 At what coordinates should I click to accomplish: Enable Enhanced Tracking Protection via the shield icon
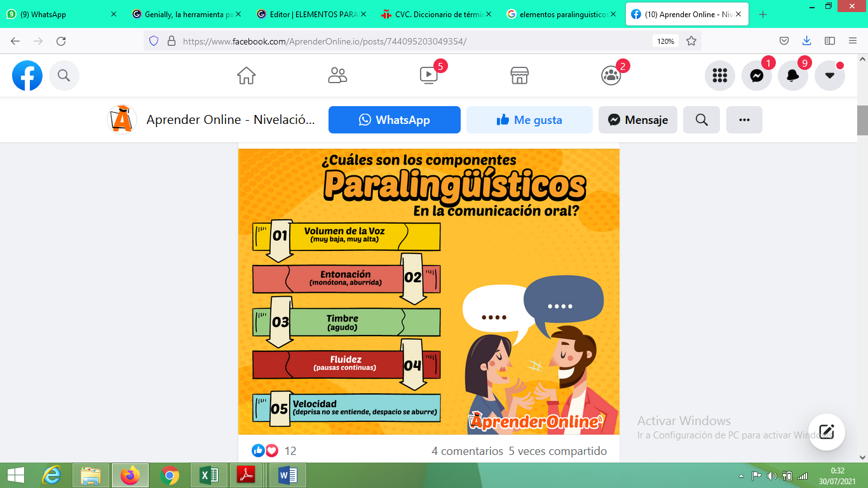tap(153, 40)
